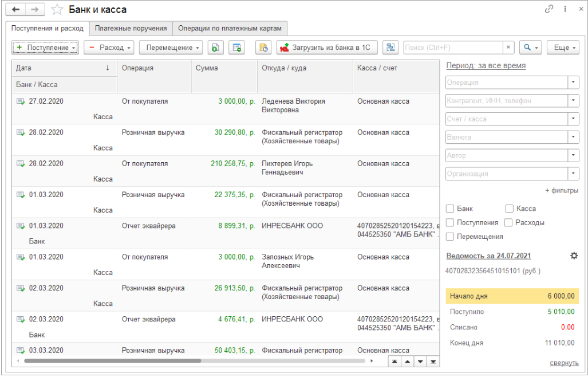Click the green copy document icon in toolbar

point(215,48)
